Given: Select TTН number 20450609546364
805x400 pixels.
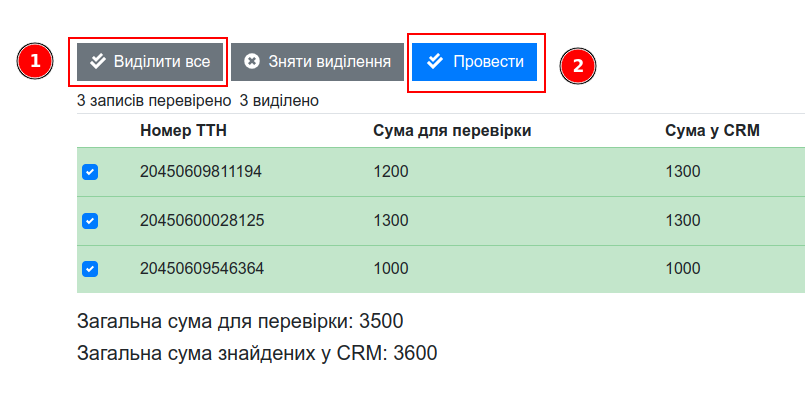Looking at the screenshot, I should pos(202,268).
